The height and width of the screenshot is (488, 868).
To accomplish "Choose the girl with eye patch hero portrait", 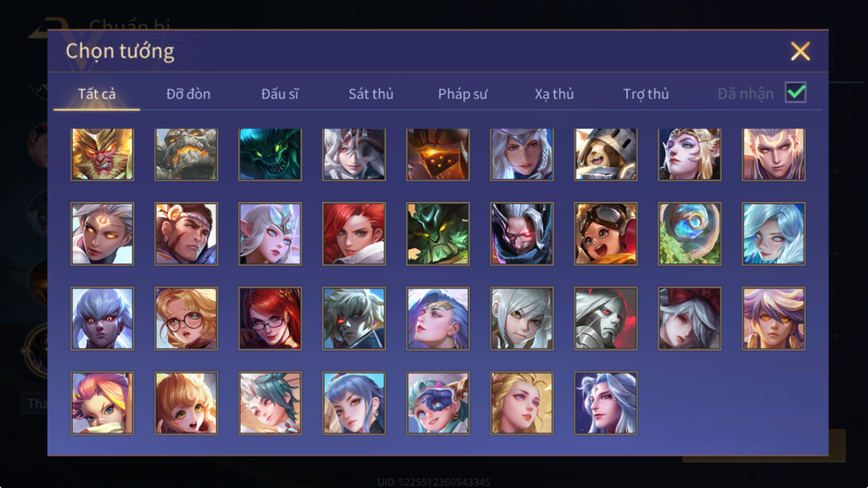I will pyautogui.click(x=438, y=403).
